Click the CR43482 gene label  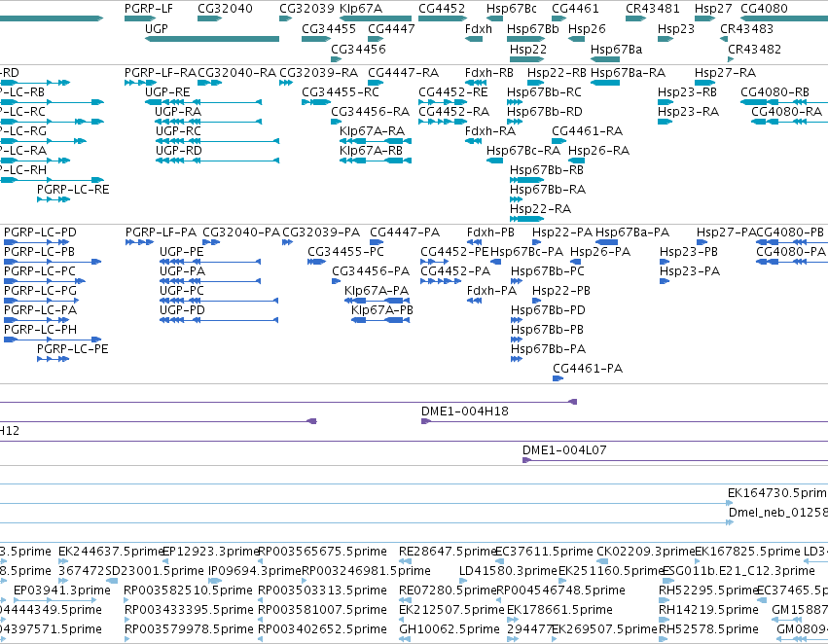point(755,49)
